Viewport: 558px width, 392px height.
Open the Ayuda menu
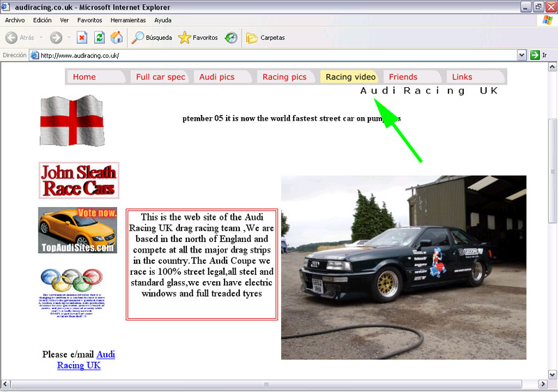163,20
